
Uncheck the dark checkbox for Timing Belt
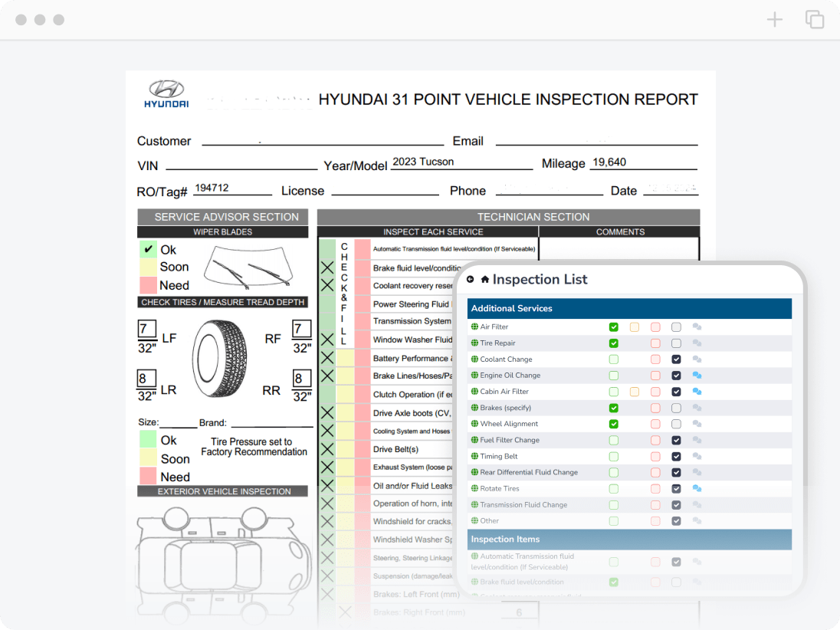[676, 457]
